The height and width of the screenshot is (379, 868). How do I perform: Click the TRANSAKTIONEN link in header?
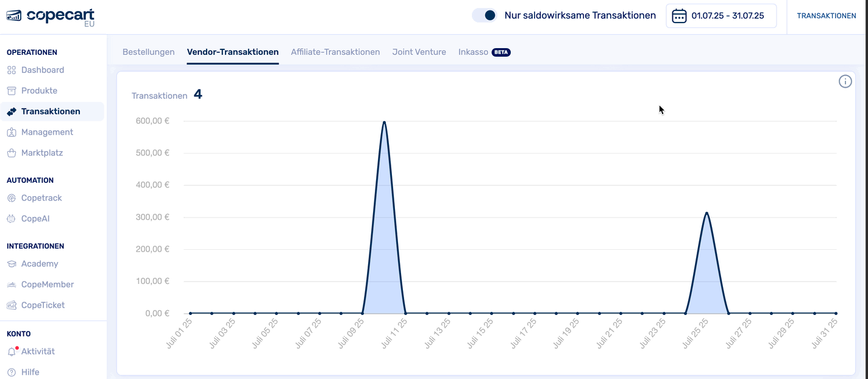click(826, 16)
